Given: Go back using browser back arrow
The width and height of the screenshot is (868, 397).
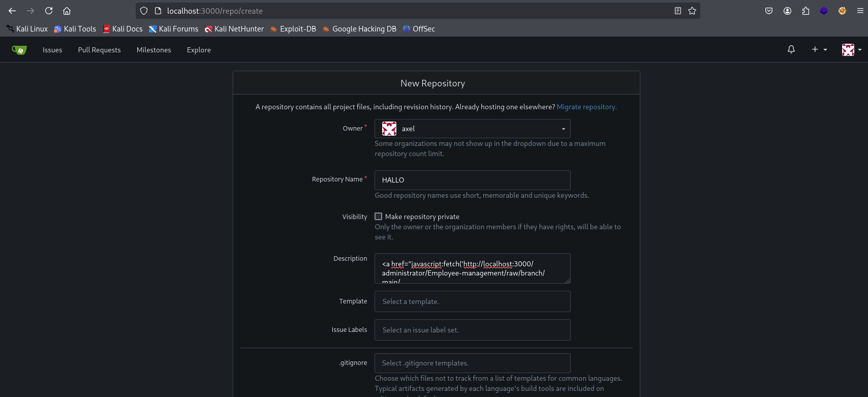Looking at the screenshot, I should click(x=12, y=11).
